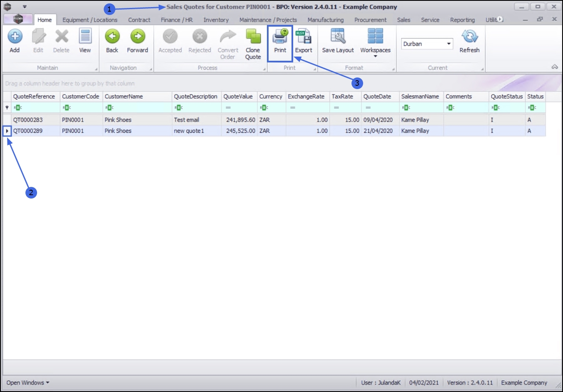Click the 21/04/2020 quote date cell
This screenshot has height=392, width=563.
[380, 131]
